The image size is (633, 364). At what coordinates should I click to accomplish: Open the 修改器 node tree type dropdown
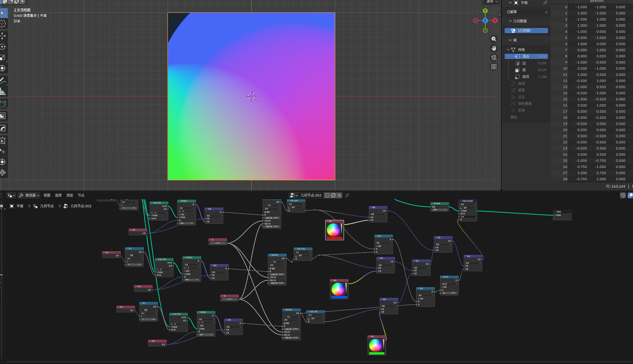pos(29,195)
